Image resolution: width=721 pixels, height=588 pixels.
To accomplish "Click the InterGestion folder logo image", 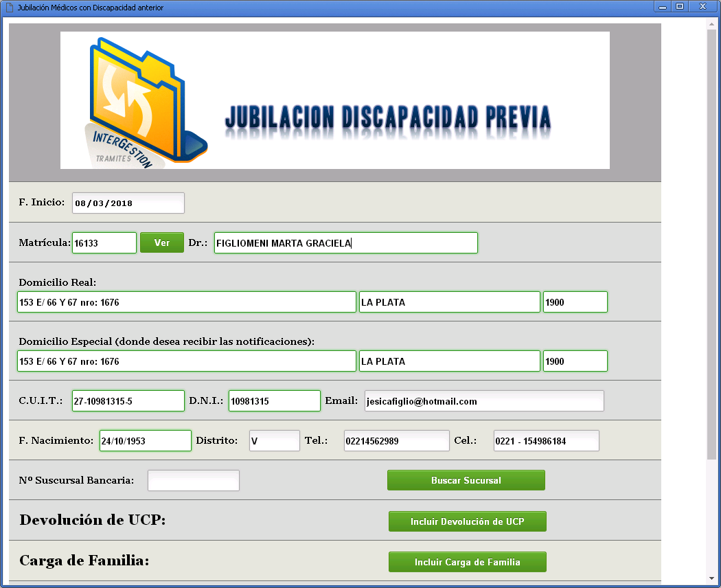I will click(x=146, y=103).
